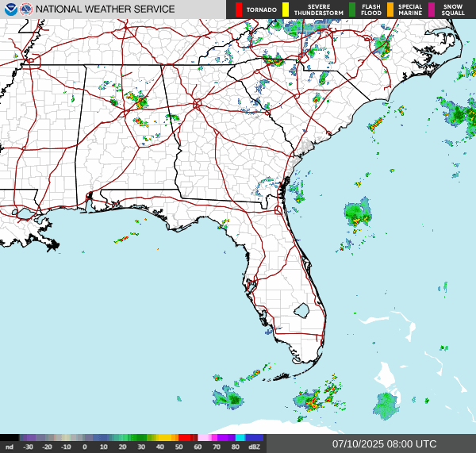Click the NOAA logo icon
Viewport: 476px width, 453px height.
coord(11,10)
